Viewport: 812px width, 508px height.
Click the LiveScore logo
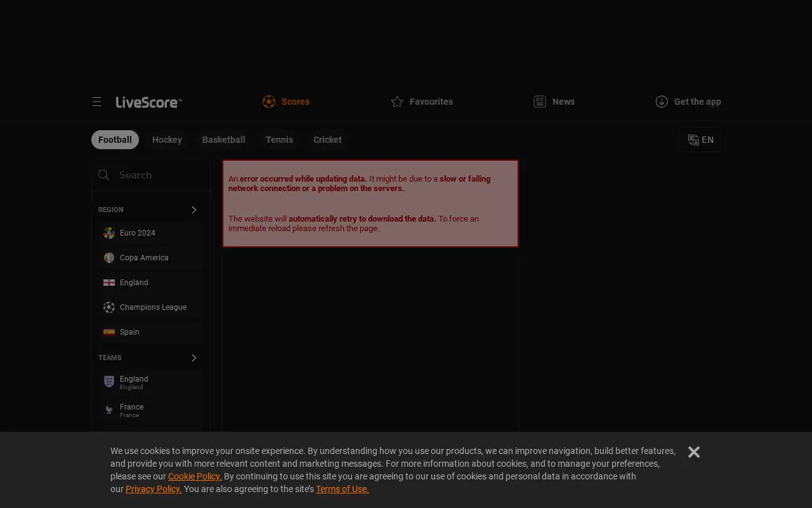tap(148, 102)
